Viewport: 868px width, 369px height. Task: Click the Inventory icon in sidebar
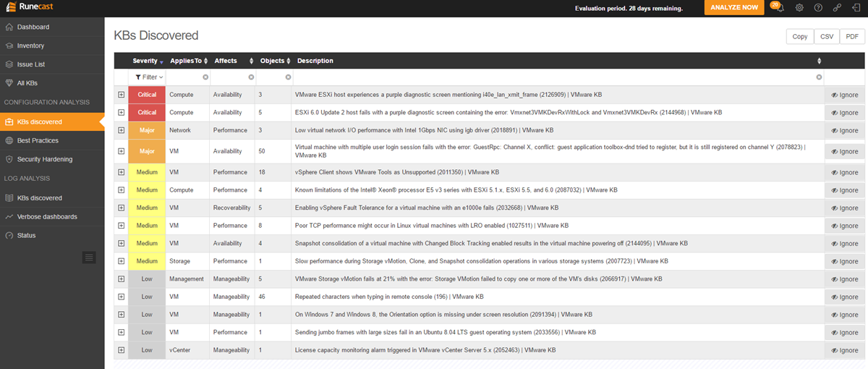coord(9,46)
